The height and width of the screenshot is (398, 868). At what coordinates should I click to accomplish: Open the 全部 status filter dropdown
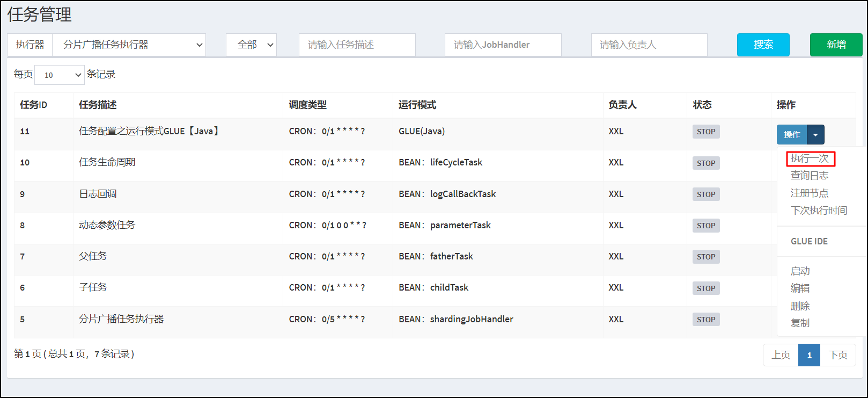point(251,45)
